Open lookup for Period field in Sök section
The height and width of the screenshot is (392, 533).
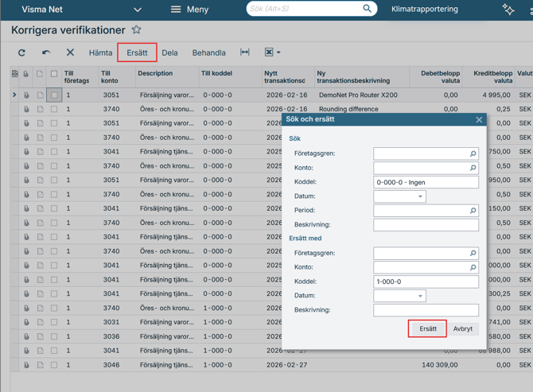473,211
